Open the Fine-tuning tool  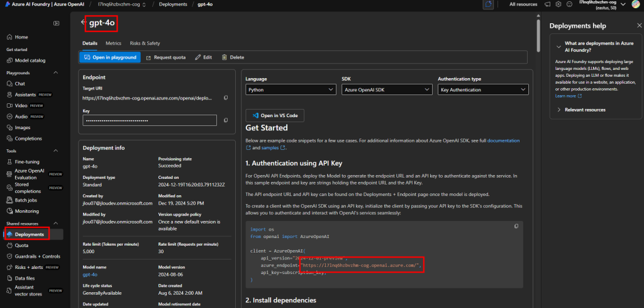click(24, 162)
